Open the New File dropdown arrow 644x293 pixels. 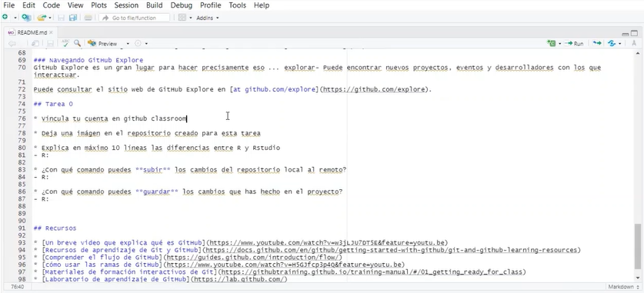[15, 18]
